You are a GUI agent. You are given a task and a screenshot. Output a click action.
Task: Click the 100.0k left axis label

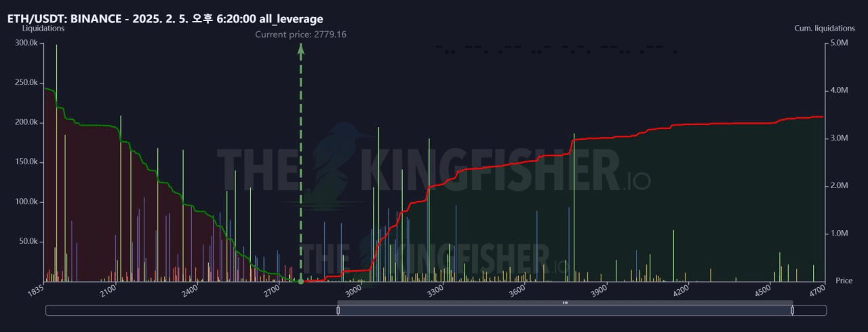point(27,202)
